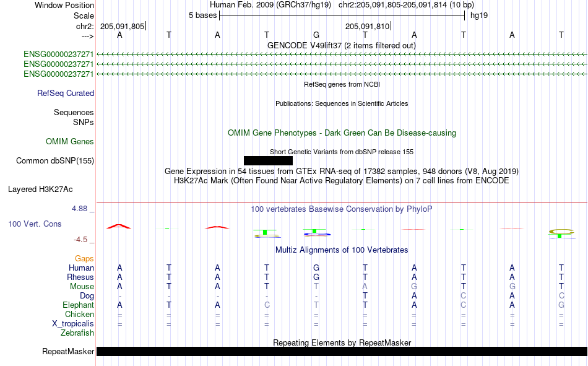Click the black dbSNP variant block
The height and width of the screenshot is (366, 588).
click(x=268, y=160)
